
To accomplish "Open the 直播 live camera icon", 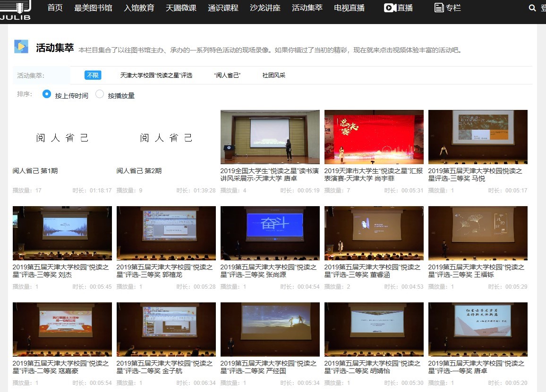I will tap(390, 8).
